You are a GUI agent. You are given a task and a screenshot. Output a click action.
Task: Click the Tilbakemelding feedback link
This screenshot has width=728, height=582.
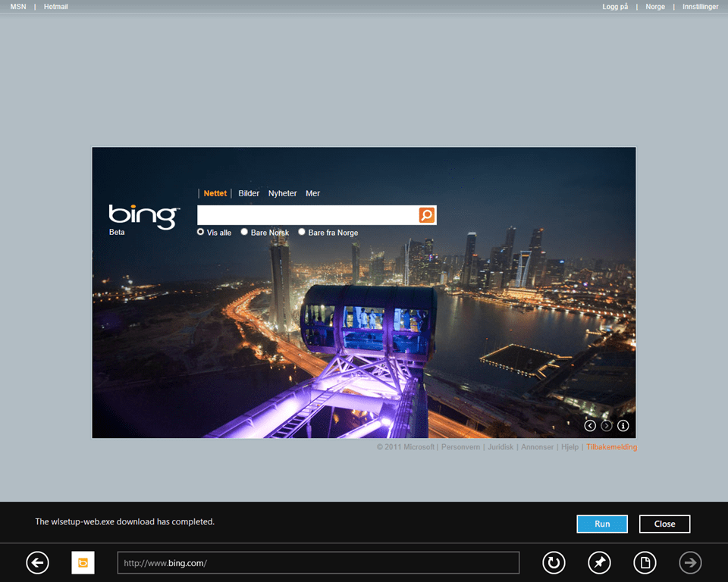tap(611, 447)
